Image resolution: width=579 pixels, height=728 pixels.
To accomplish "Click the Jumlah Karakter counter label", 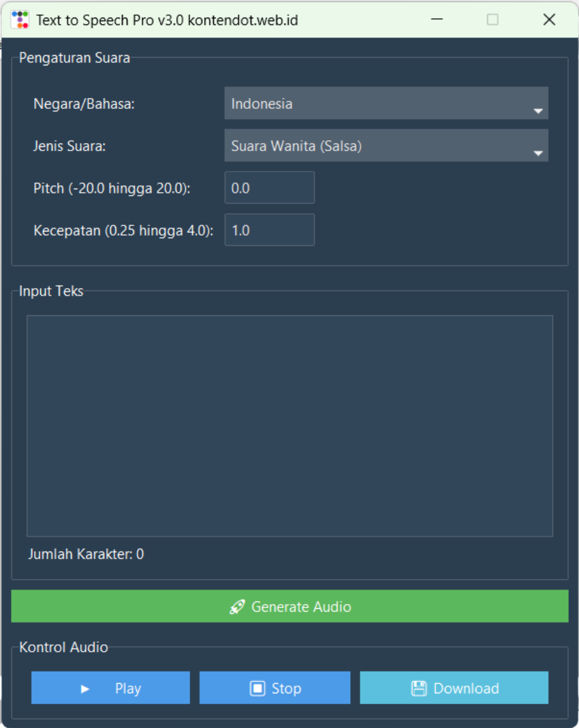I will [86, 554].
